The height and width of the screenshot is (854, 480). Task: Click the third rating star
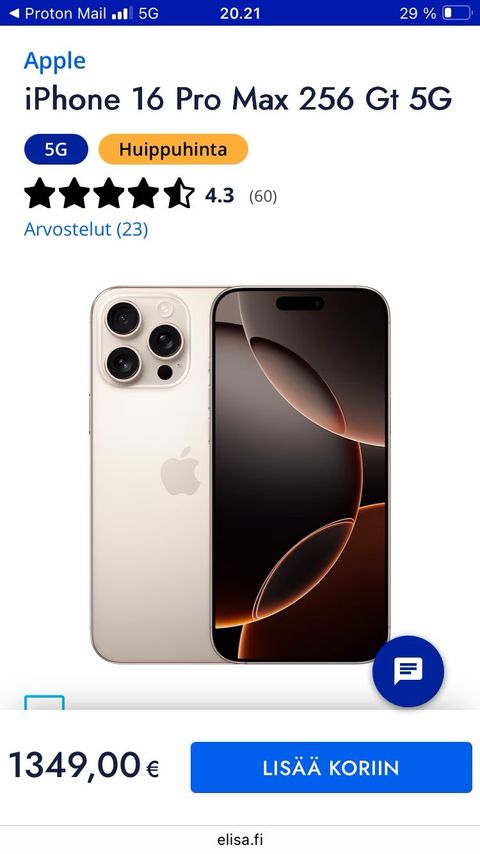tap(110, 193)
